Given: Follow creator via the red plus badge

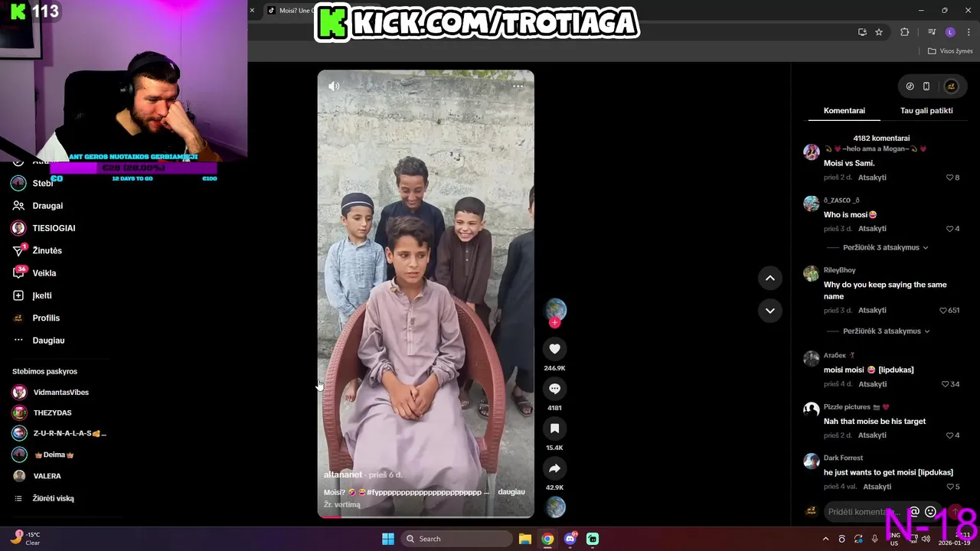Looking at the screenshot, I should (555, 323).
